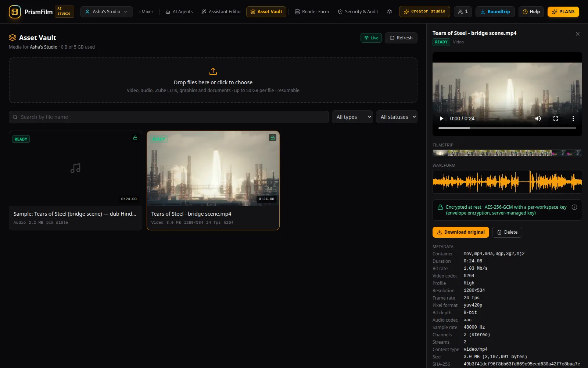Select the Asset Vault tab

click(266, 12)
